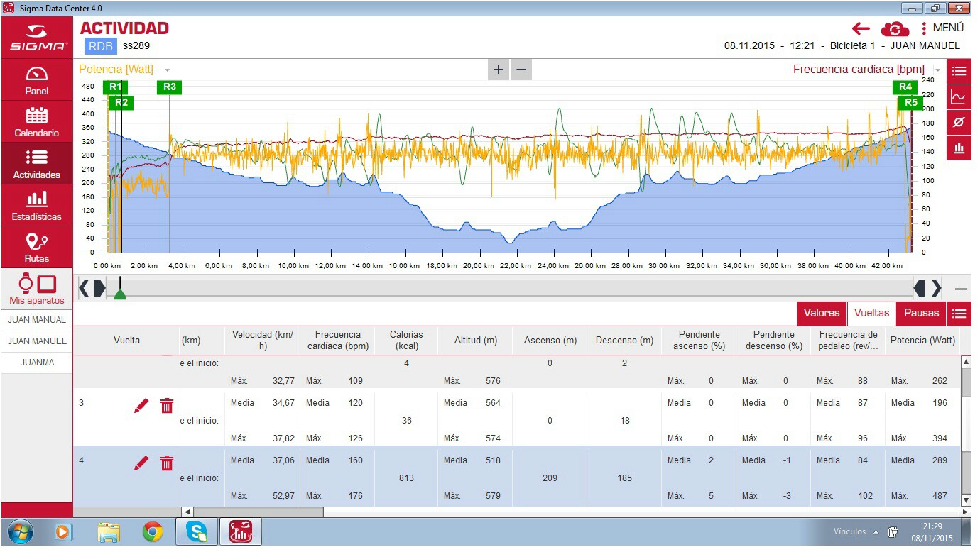Expand the Frecuencia cardíaca axis dropdown
The height and width of the screenshot is (552, 980).
pyautogui.click(x=937, y=70)
